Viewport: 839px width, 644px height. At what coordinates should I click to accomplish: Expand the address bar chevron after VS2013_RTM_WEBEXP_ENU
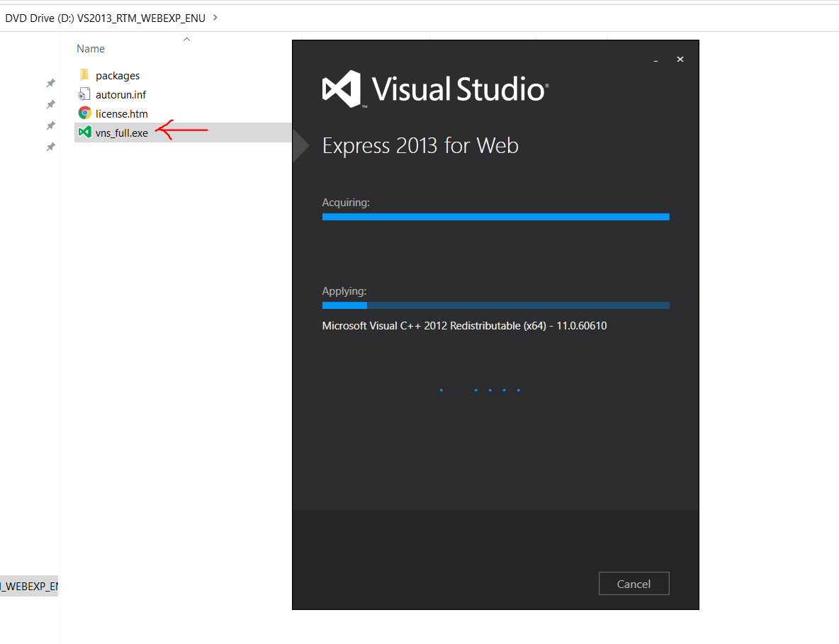coord(215,17)
